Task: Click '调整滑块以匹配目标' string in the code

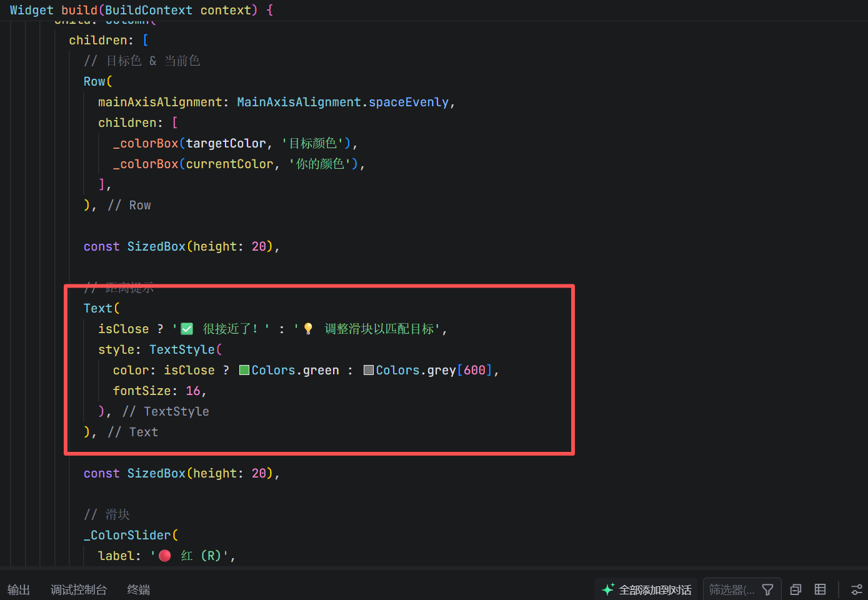Action: coord(379,329)
